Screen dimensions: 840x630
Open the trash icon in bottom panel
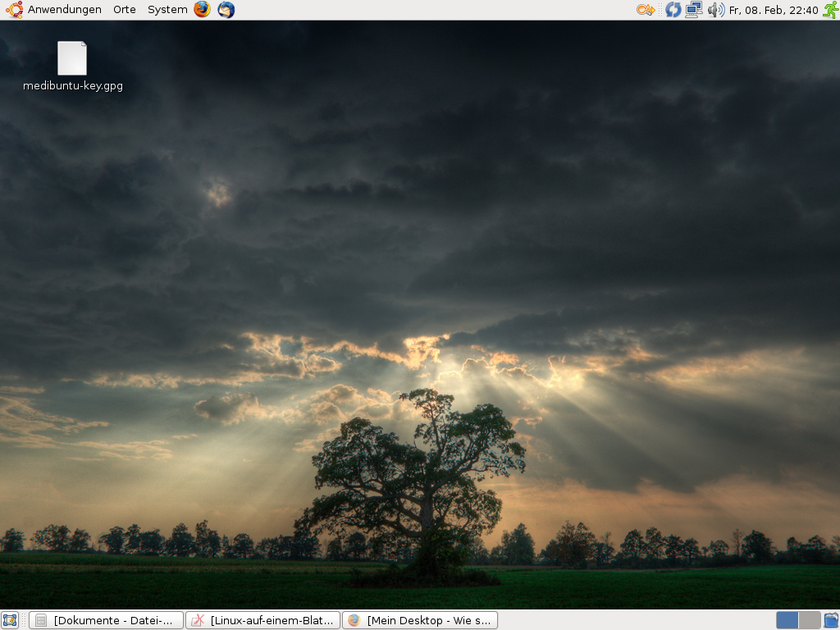click(831, 620)
